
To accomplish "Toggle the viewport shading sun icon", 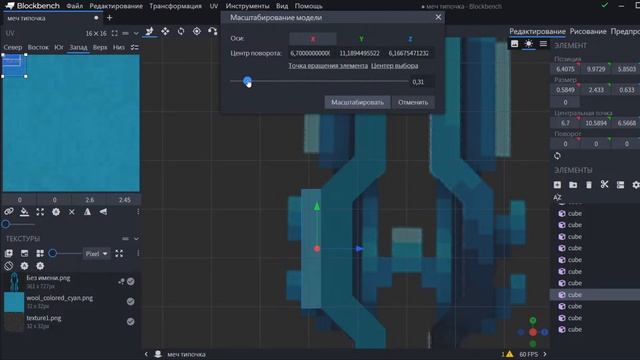I will (x=529, y=44).
